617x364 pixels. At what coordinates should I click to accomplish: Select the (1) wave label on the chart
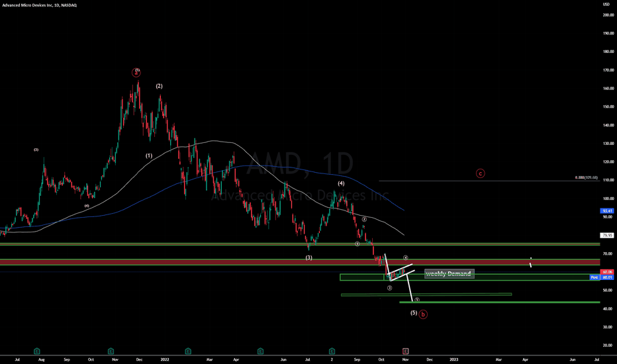(149, 156)
